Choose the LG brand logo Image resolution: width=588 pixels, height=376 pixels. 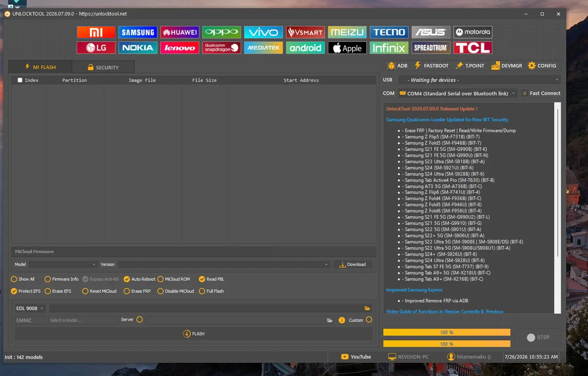click(96, 48)
